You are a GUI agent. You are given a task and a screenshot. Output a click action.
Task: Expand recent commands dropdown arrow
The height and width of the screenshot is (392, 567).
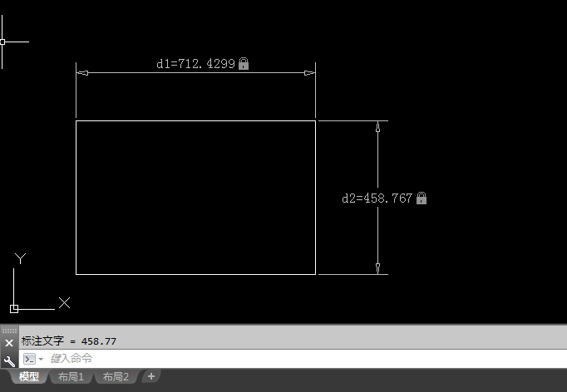(41, 359)
